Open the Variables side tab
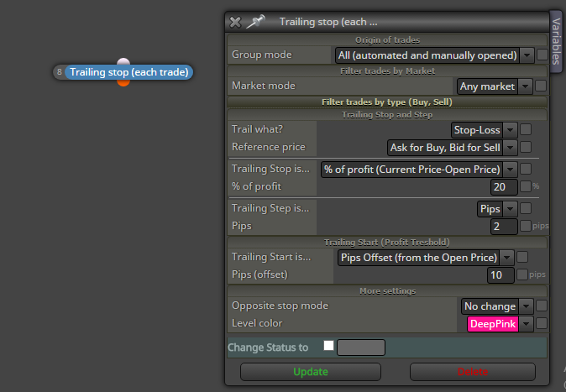This screenshot has height=392, width=566. [556, 41]
